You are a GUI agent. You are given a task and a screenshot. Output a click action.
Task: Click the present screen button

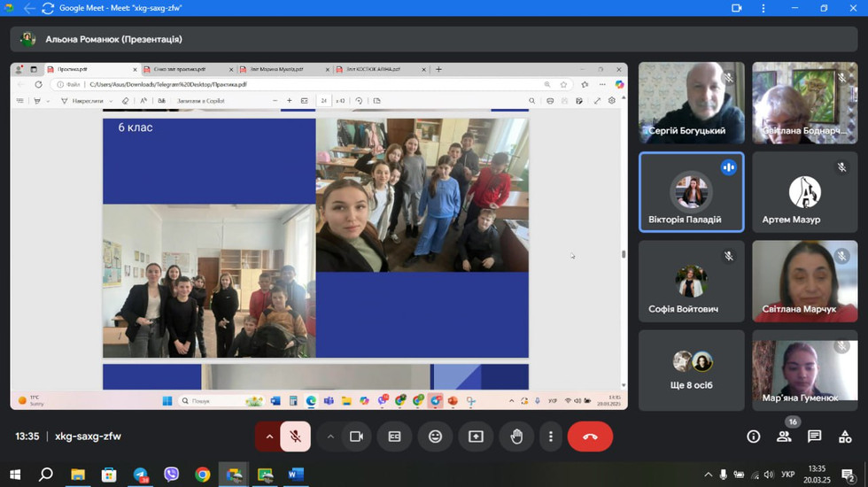477,437
